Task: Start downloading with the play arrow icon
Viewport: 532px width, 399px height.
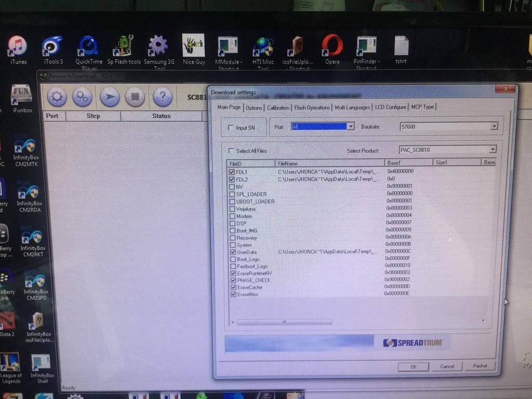Action: [x=110, y=97]
